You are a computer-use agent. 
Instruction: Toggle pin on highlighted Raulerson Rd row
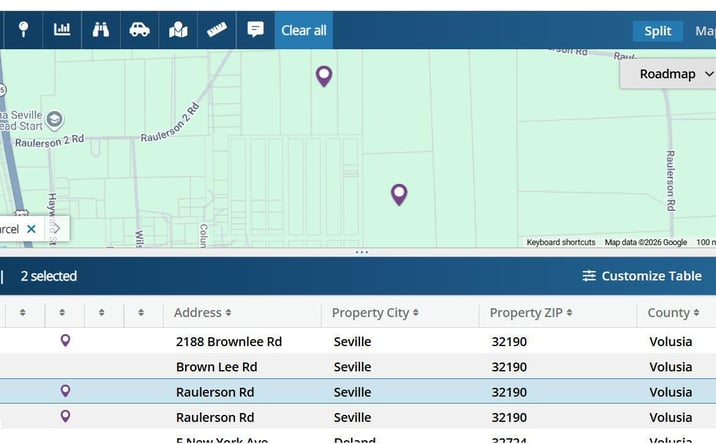click(65, 391)
